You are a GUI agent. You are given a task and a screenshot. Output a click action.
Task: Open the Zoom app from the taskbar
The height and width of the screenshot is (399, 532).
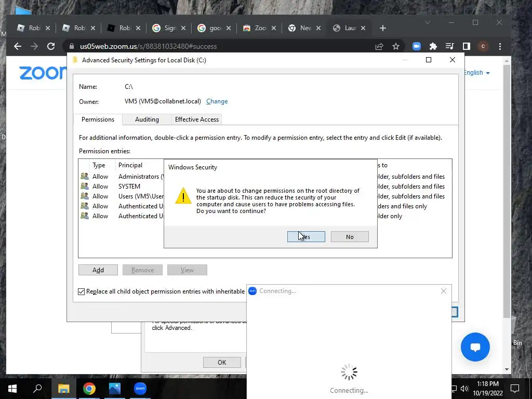140,389
